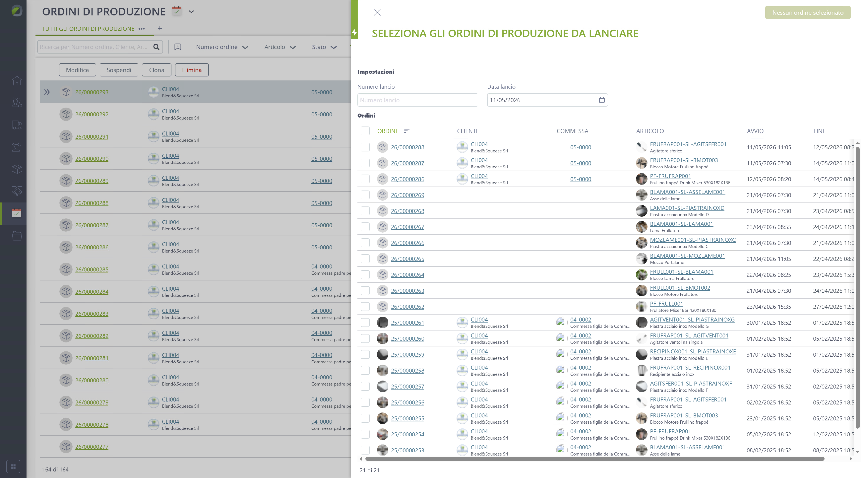Click the commessa icon in row 25/00000260
This screenshot has height=478, width=868.
tap(561, 338)
